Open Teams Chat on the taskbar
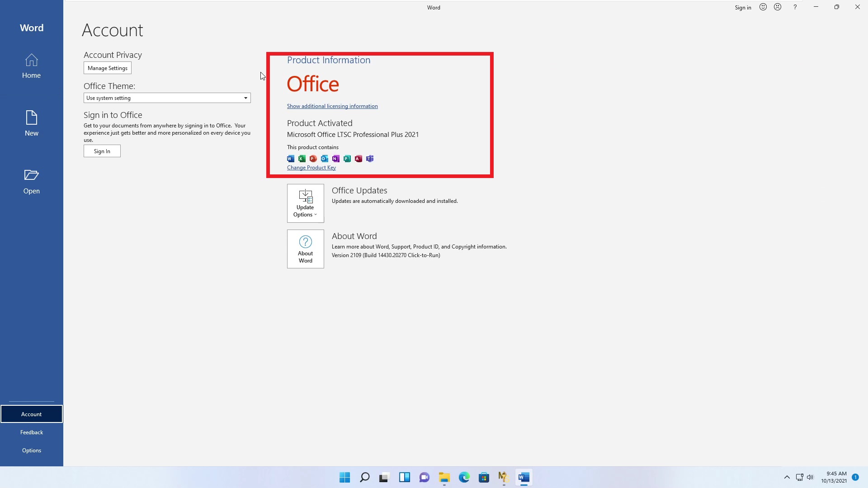Image resolution: width=868 pixels, height=488 pixels. [424, 478]
